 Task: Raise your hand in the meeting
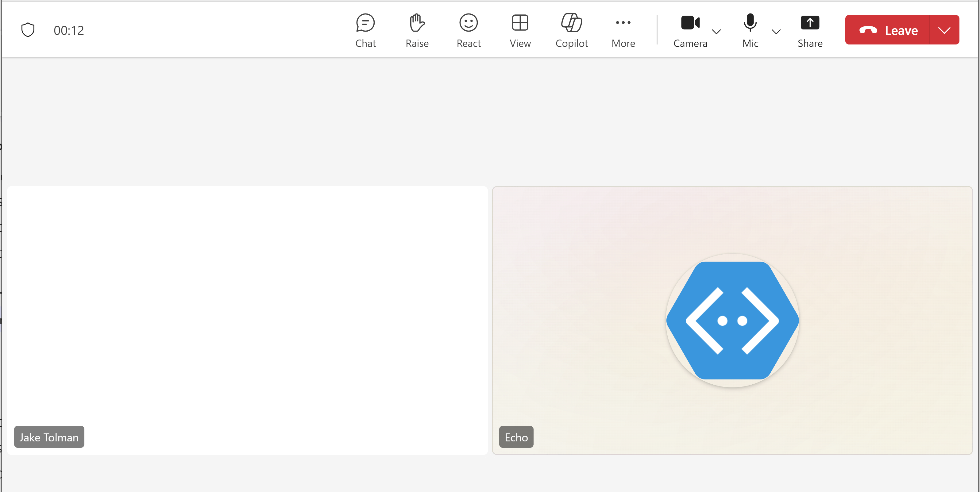point(417,30)
